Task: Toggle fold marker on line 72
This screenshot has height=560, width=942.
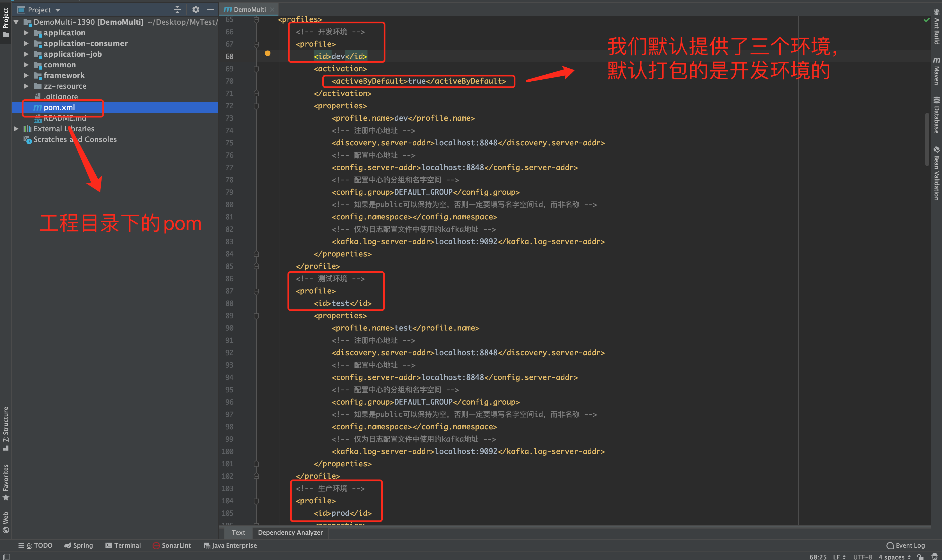Action: [256, 106]
